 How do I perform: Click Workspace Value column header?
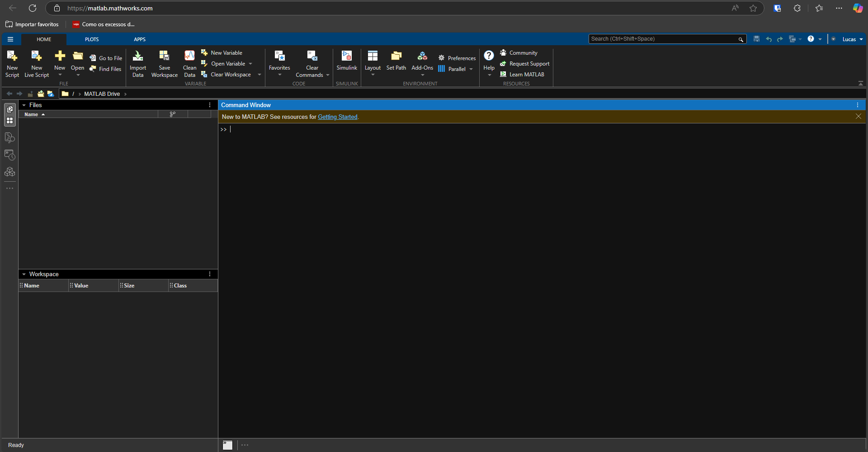click(x=94, y=286)
